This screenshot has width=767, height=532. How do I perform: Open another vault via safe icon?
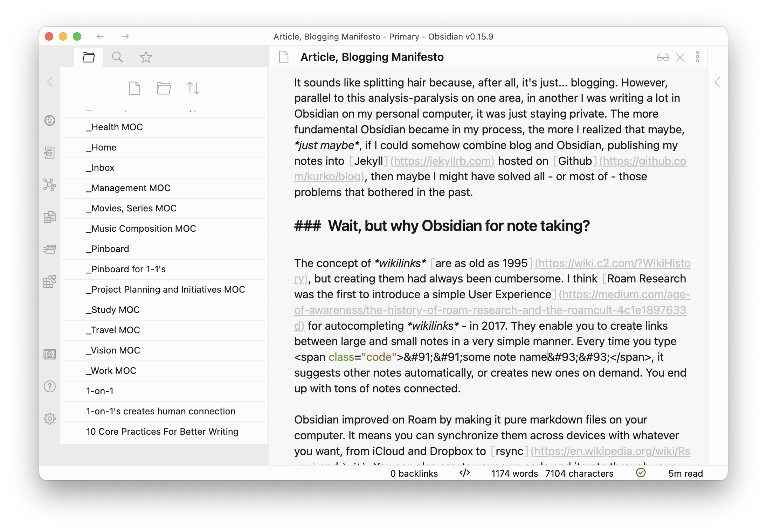[x=50, y=354]
